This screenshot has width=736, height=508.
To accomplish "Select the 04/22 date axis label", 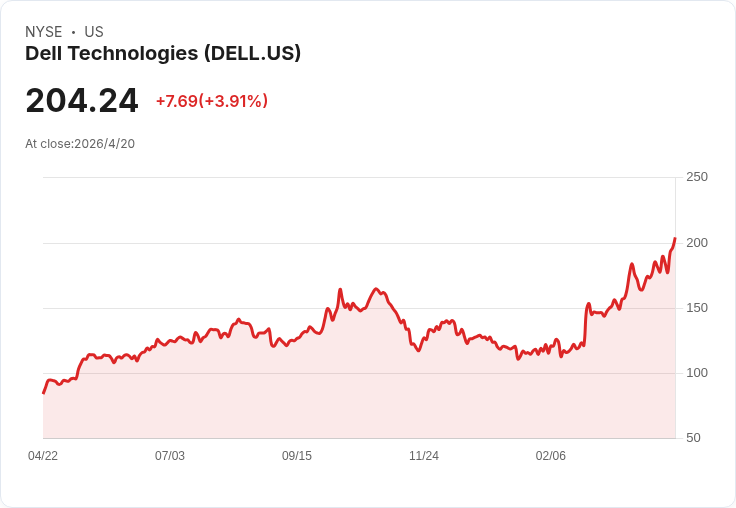I will (x=43, y=456).
